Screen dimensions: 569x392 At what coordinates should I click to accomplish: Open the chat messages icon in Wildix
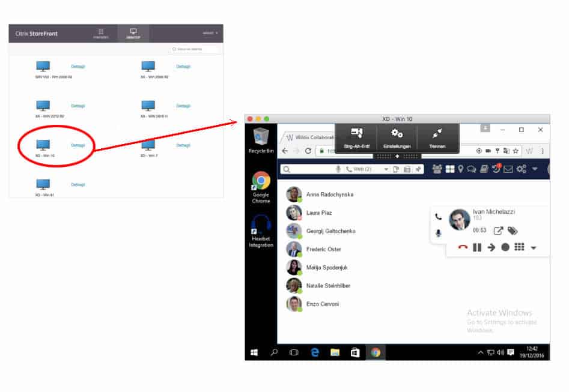[472, 169]
